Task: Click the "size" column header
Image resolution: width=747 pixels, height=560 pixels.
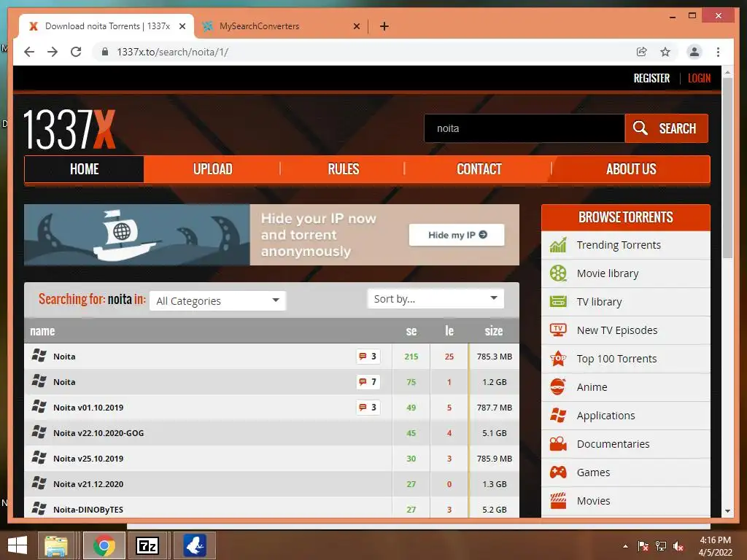Action: (494, 331)
